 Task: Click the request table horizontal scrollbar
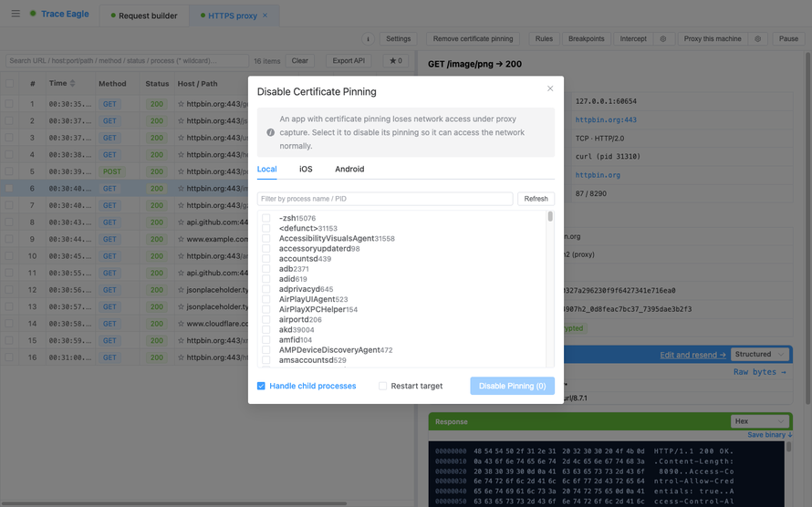point(175,502)
